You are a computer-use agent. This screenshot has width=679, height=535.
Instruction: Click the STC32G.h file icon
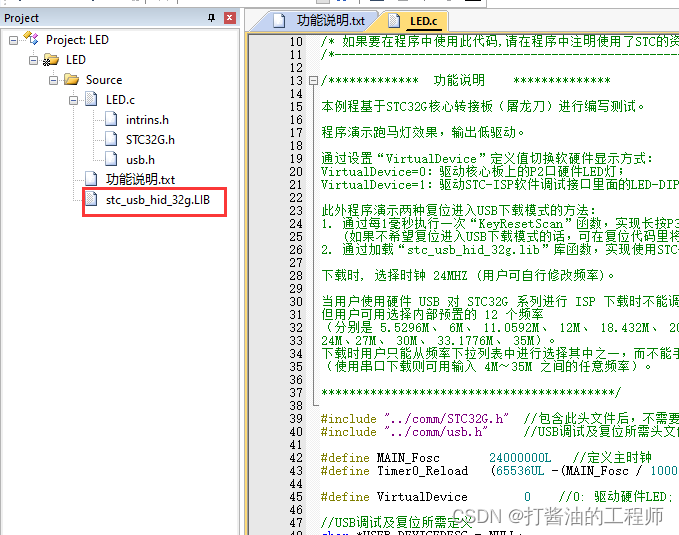click(x=111, y=139)
